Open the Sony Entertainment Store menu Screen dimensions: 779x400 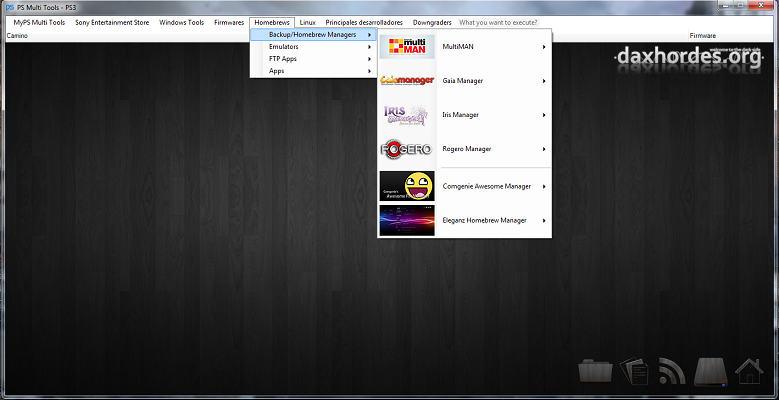112,22
